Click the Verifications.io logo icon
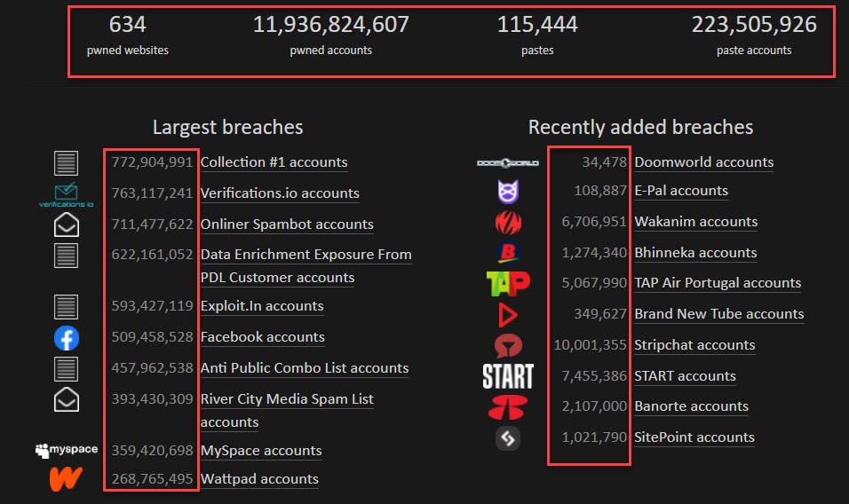The image size is (849, 504). (x=67, y=194)
